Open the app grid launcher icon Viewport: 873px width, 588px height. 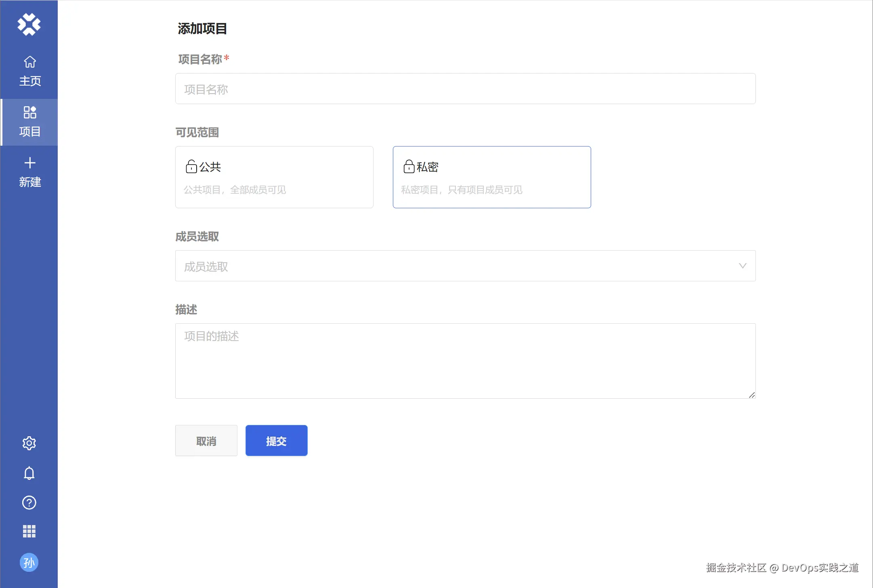(x=29, y=532)
